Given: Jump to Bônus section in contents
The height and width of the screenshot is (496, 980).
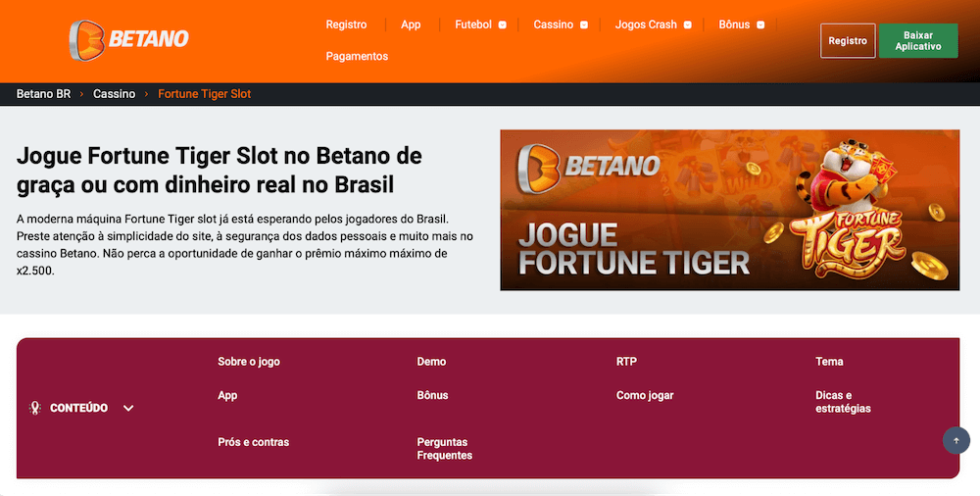Looking at the screenshot, I should pyautogui.click(x=432, y=395).
